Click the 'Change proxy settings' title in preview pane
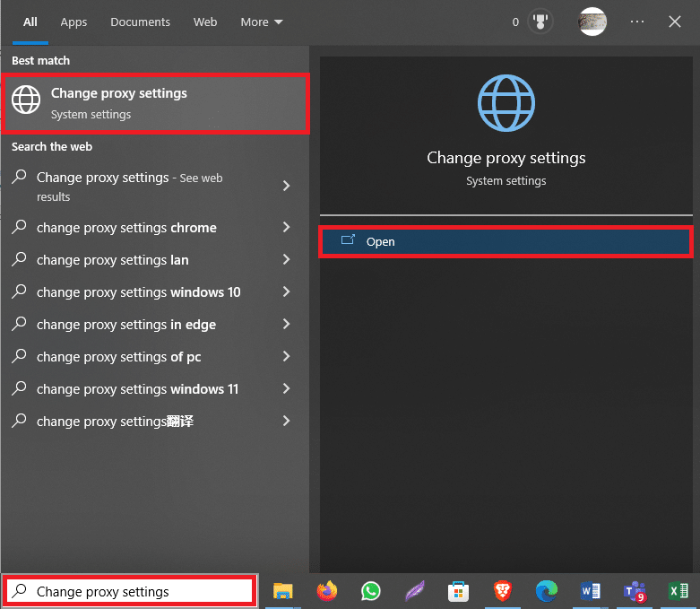Viewport: 700px width, 609px height. pos(506,158)
